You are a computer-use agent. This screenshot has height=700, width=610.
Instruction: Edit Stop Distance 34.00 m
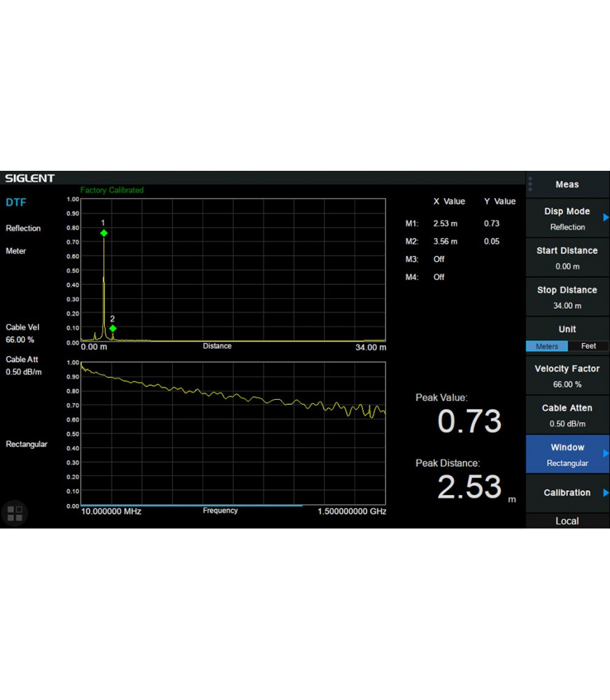pyautogui.click(x=567, y=297)
